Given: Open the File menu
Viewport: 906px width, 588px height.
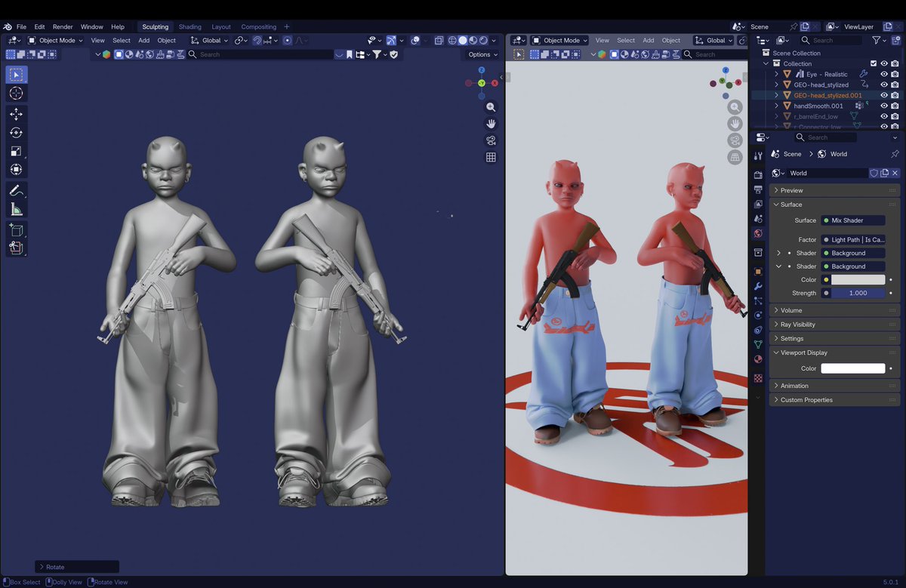Looking at the screenshot, I should [x=21, y=26].
